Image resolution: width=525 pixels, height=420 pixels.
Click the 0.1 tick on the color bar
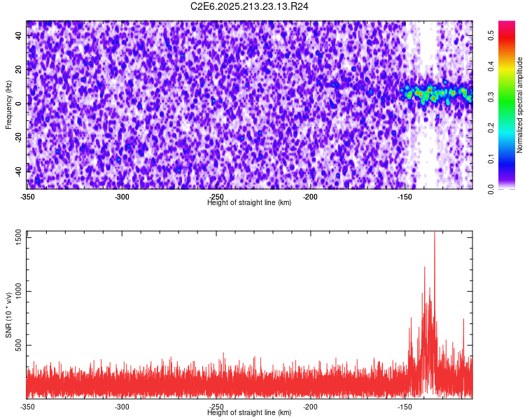coord(491,159)
